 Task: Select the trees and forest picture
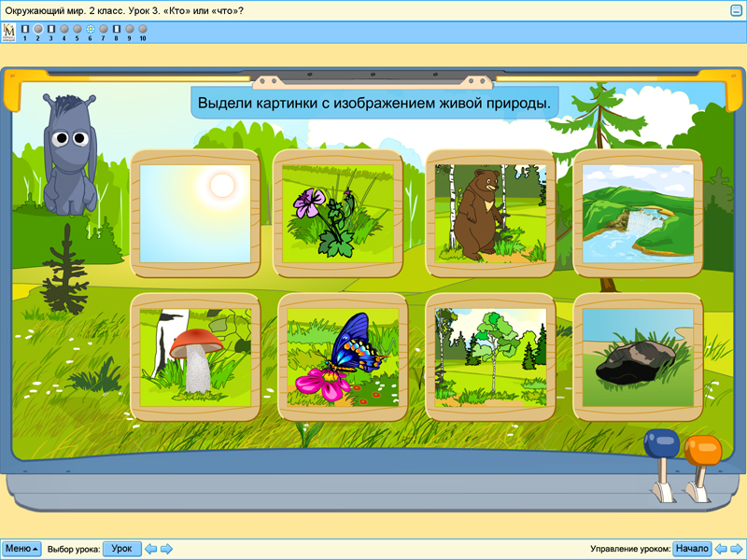tap(490, 357)
